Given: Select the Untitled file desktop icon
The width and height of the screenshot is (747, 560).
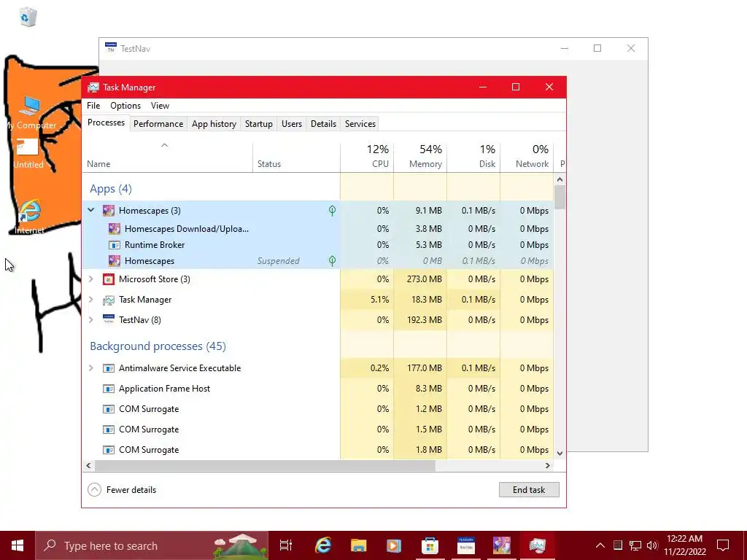Looking at the screenshot, I should (x=28, y=154).
